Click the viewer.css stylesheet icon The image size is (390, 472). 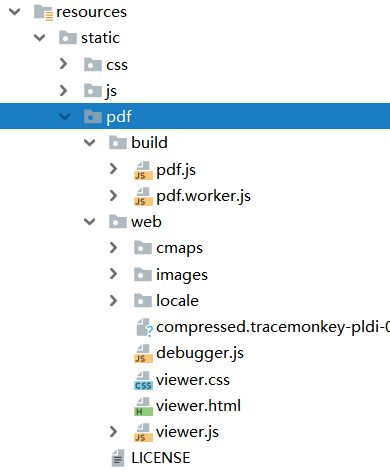click(143, 381)
